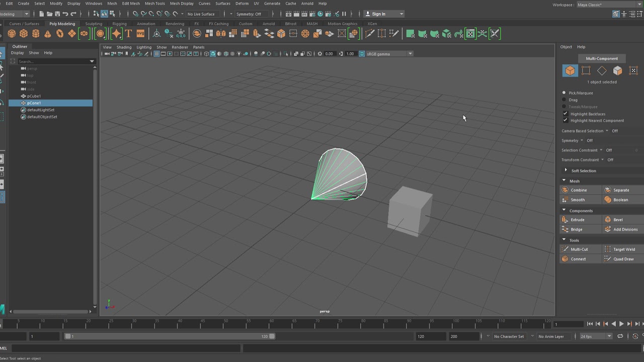The image size is (644, 362).
Task: Undo the last action via toolbar arrow
Action: point(65,14)
